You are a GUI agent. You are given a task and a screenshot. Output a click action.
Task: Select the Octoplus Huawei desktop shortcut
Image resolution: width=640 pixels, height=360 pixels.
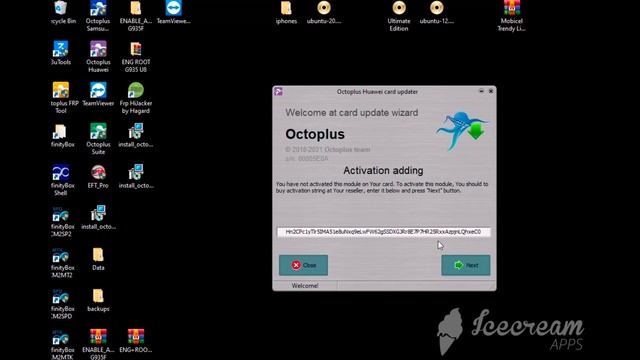tap(98, 57)
